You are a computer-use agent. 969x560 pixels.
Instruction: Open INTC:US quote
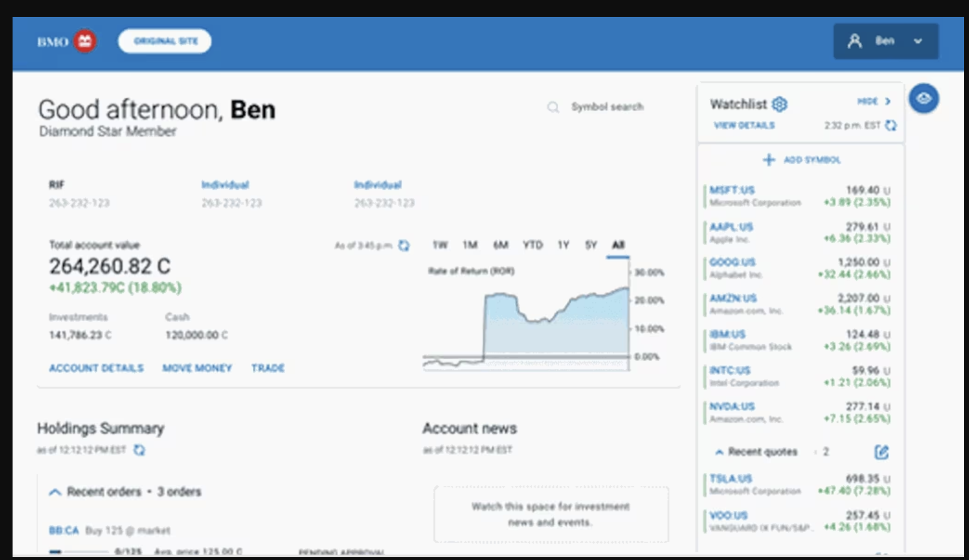coord(730,370)
